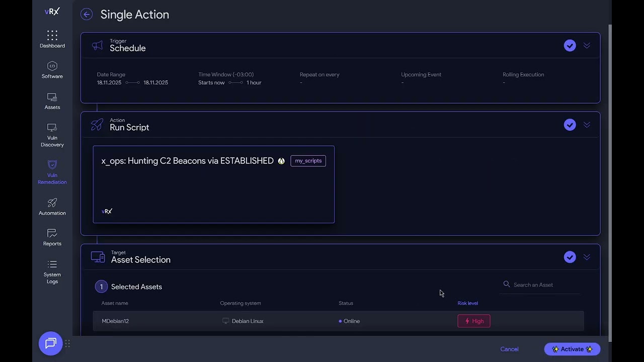Click the Asset Selection section checkmark
Image resolution: width=644 pixels, height=362 pixels.
point(570,257)
